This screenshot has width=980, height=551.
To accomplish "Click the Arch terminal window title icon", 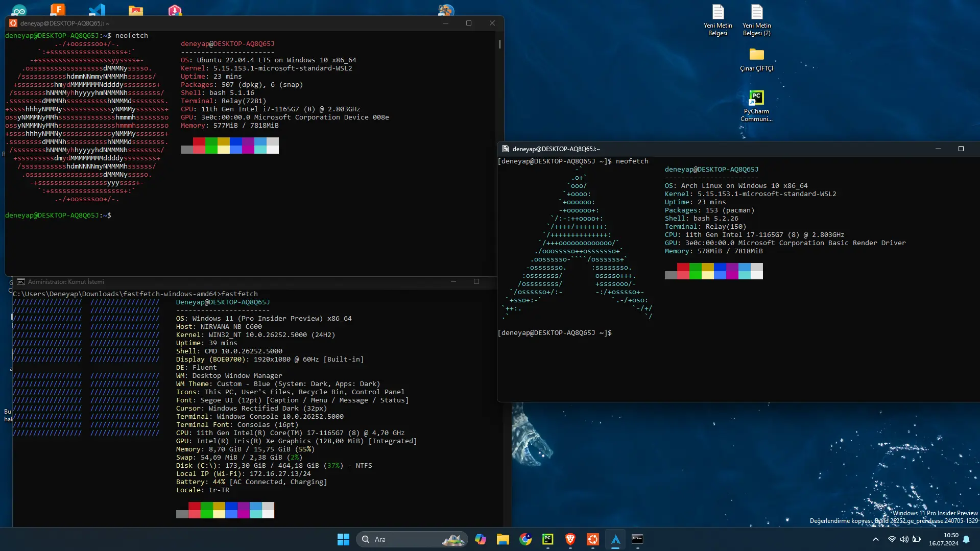I will 506,149.
